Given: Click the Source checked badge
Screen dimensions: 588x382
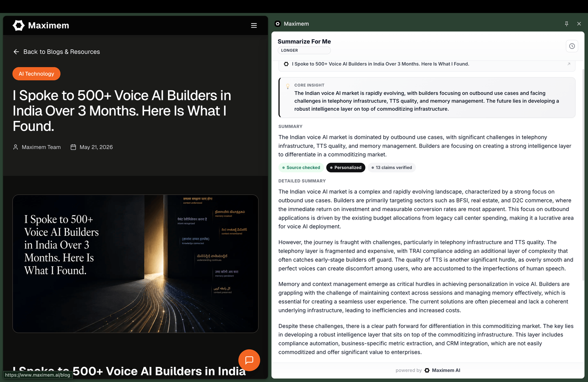Looking at the screenshot, I should [x=301, y=168].
